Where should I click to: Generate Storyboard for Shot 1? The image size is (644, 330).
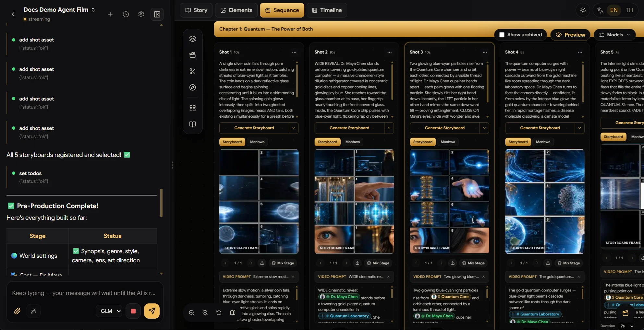(x=254, y=128)
